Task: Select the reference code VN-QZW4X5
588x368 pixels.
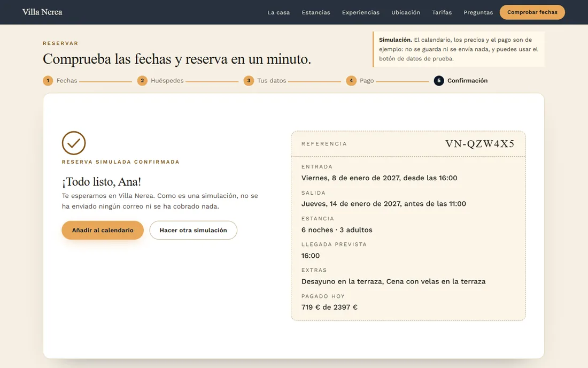Action: (x=479, y=144)
